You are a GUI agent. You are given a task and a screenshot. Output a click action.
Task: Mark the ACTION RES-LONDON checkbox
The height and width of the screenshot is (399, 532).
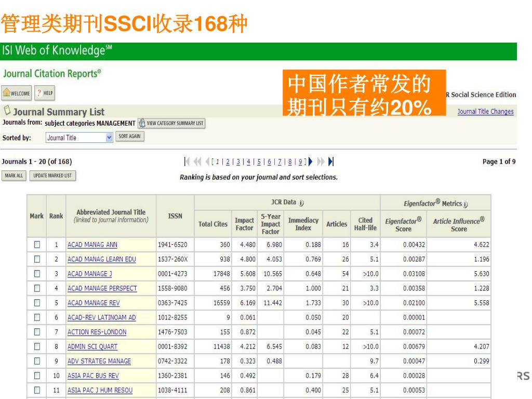pos(37,332)
